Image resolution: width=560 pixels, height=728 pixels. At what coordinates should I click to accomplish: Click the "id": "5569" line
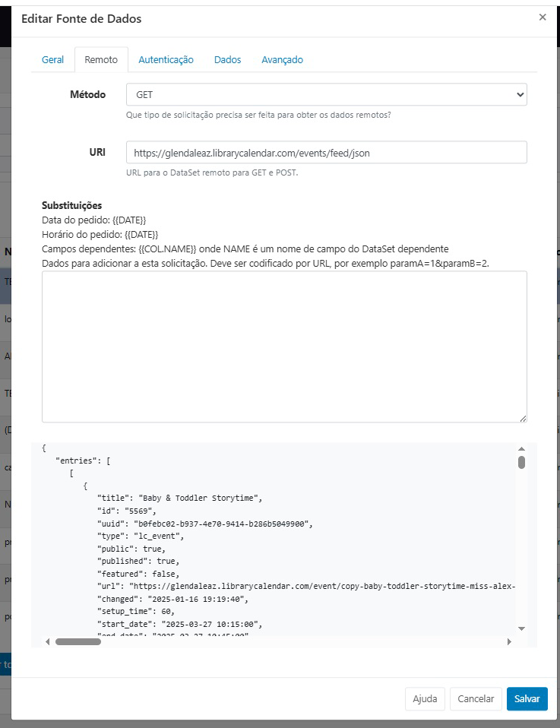click(x=127, y=511)
